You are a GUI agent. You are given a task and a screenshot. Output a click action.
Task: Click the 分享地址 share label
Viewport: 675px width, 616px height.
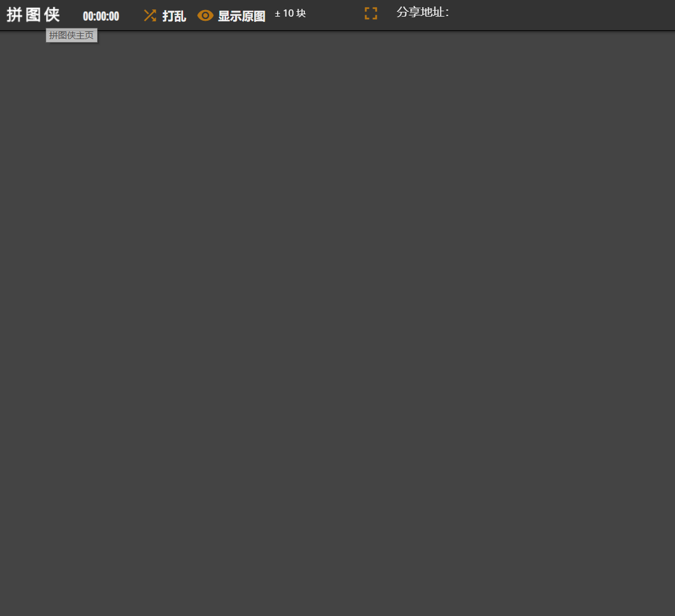pyautogui.click(x=422, y=12)
